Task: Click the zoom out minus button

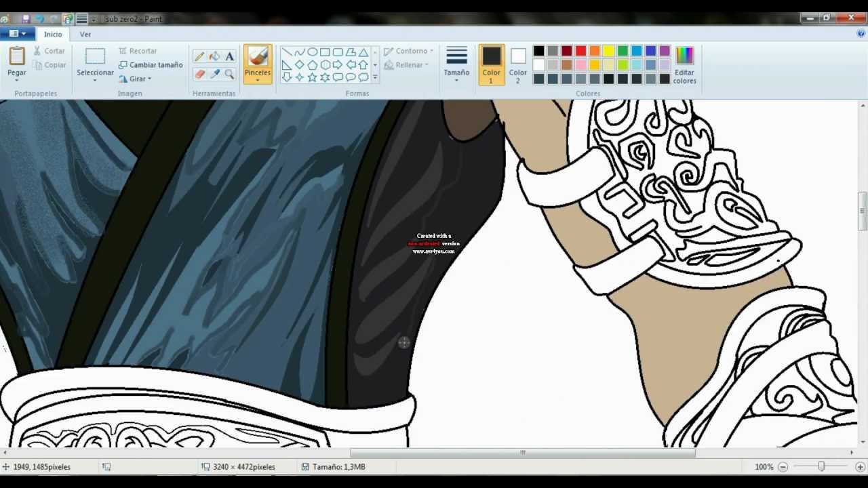Action: (783, 466)
